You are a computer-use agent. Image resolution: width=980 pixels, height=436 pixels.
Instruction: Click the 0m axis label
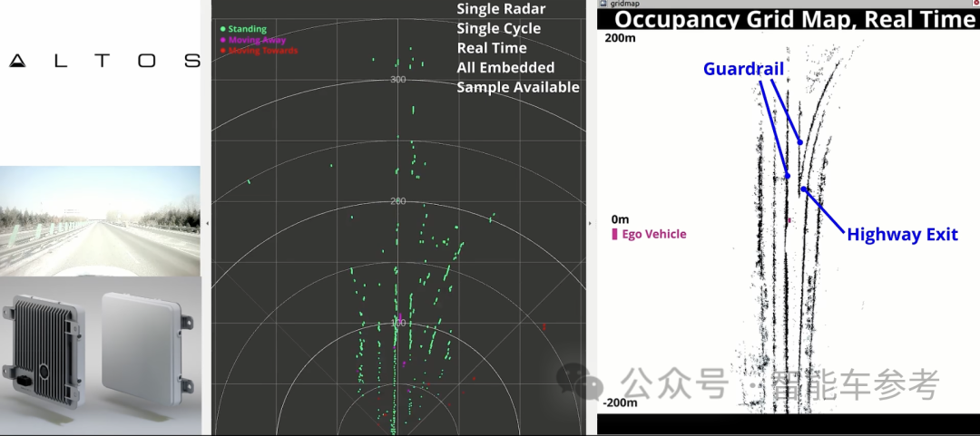[620, 219]
